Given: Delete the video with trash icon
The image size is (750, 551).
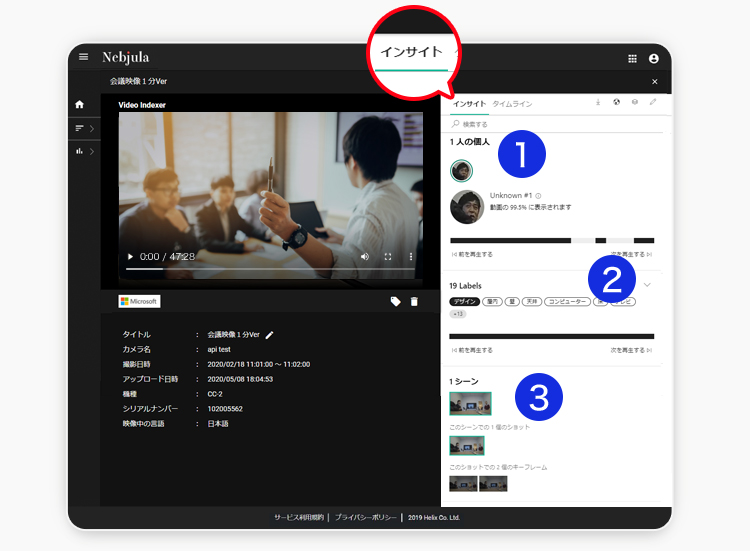Looking at the screenshot, I should click(x=414, y=301).
